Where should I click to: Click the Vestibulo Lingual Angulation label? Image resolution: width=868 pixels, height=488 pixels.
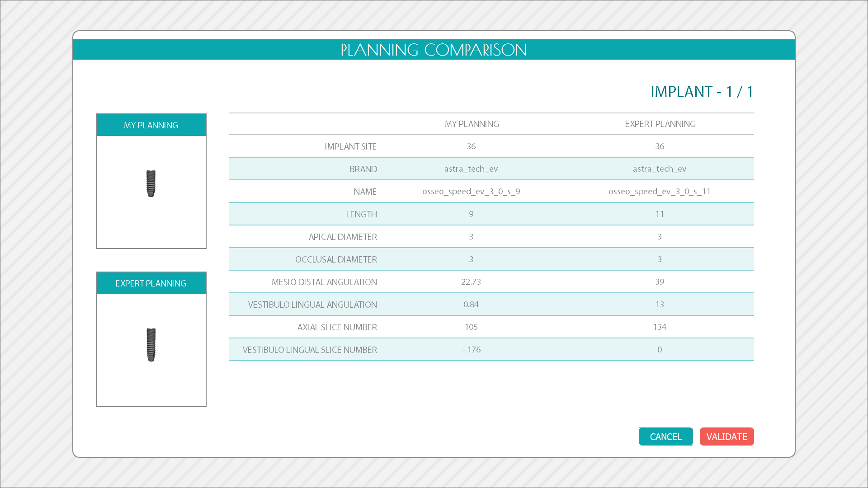tap(312, 305)
